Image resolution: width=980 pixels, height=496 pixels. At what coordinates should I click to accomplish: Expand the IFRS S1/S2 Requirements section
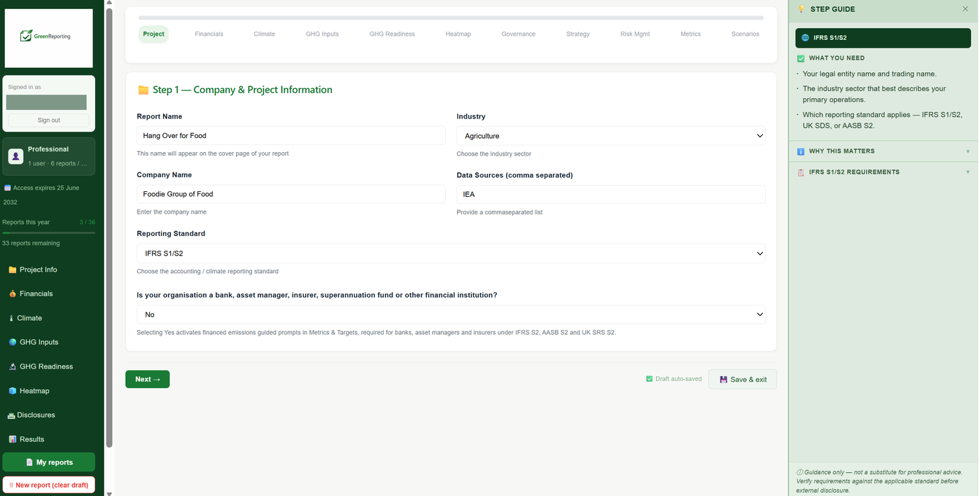click(x=883, y=172)
